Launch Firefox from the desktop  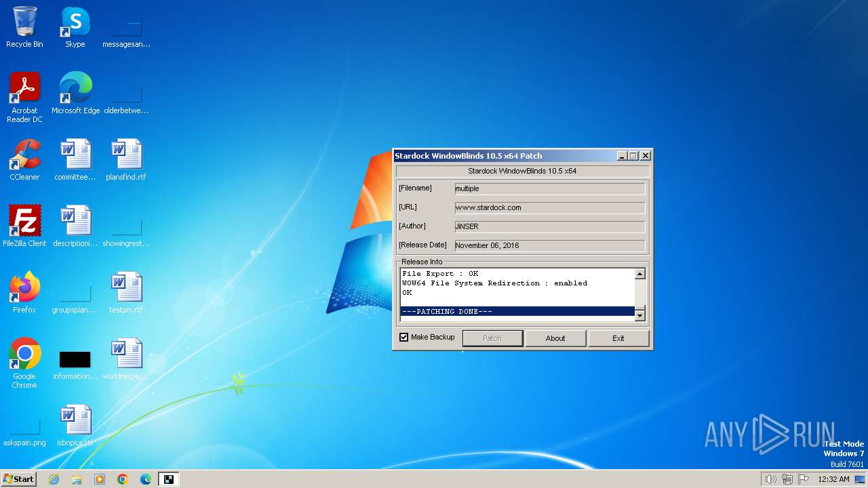[24, 293]
